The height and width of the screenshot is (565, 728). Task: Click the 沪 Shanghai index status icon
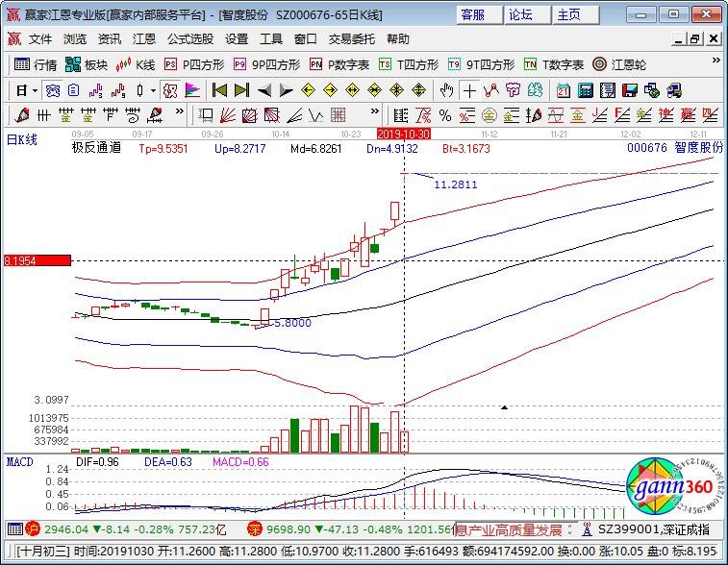point(33,528)
